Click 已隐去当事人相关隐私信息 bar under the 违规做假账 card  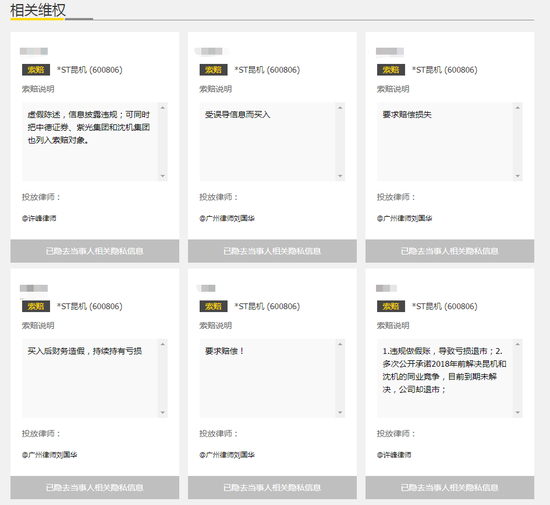pyautogui.click(x=450, y=487)
